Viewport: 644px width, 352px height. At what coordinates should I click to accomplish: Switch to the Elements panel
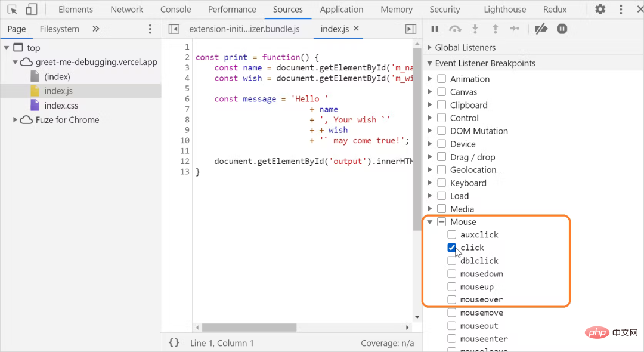(x=76, y=9)
